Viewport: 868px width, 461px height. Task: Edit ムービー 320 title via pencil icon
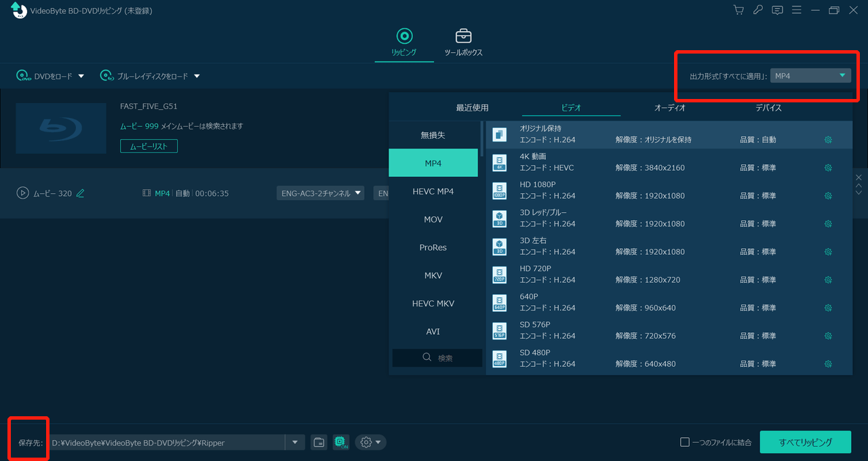[x=80, y=193]
